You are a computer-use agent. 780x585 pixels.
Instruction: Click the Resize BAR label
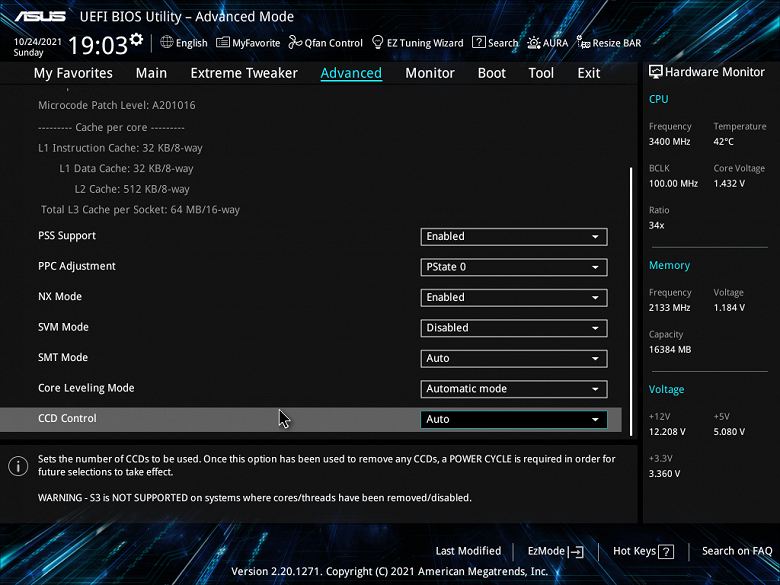point(616,43)
